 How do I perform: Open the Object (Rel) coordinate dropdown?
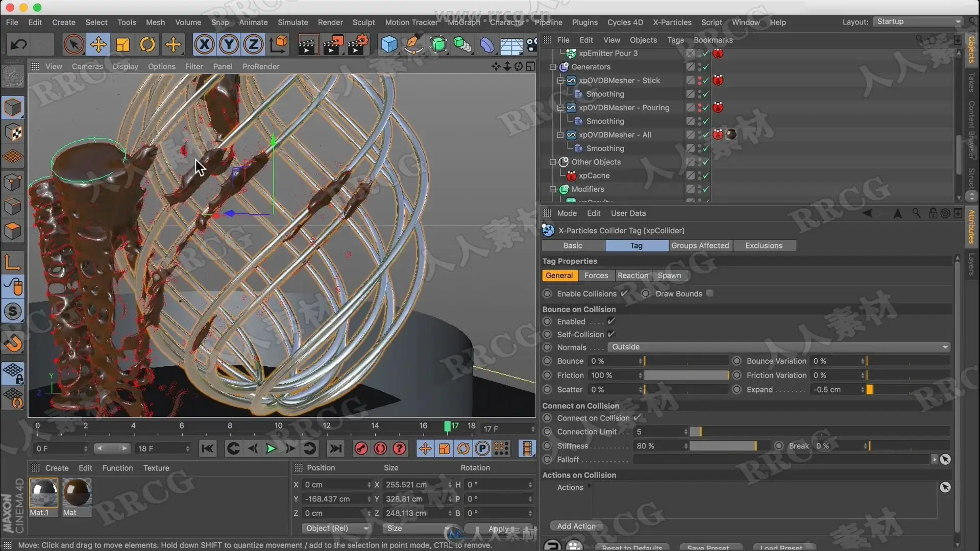[x=336, y=528]
